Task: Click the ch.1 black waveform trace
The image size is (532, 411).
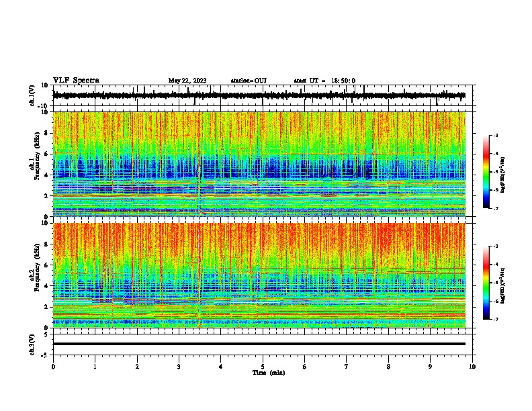Action: 259,95
